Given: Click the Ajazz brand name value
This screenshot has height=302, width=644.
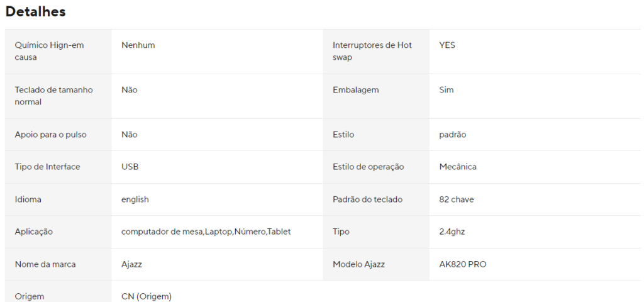Looking at the screenshot, I should point(131,264).
